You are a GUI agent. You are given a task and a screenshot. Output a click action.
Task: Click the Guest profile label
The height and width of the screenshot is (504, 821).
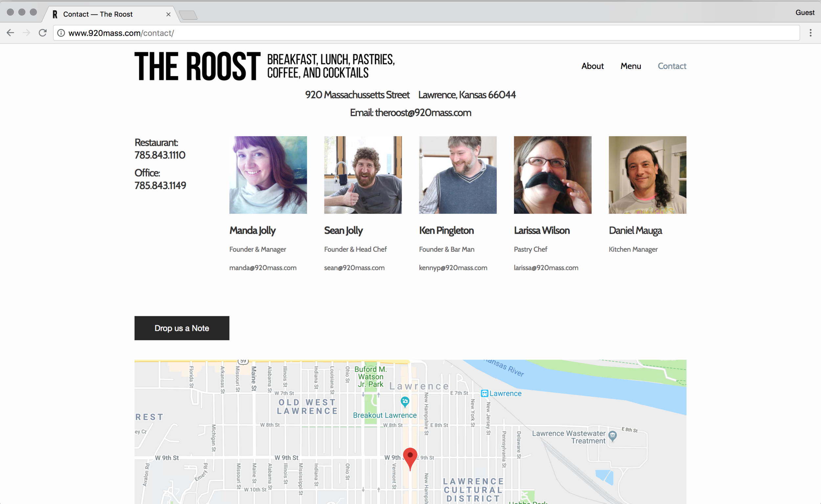coord(805,12)
